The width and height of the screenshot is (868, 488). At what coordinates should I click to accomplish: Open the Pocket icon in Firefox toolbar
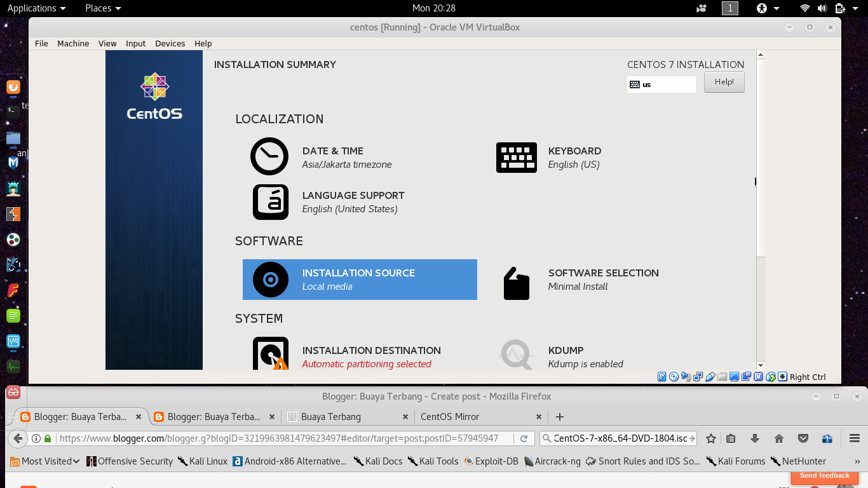tap(803, 438)
